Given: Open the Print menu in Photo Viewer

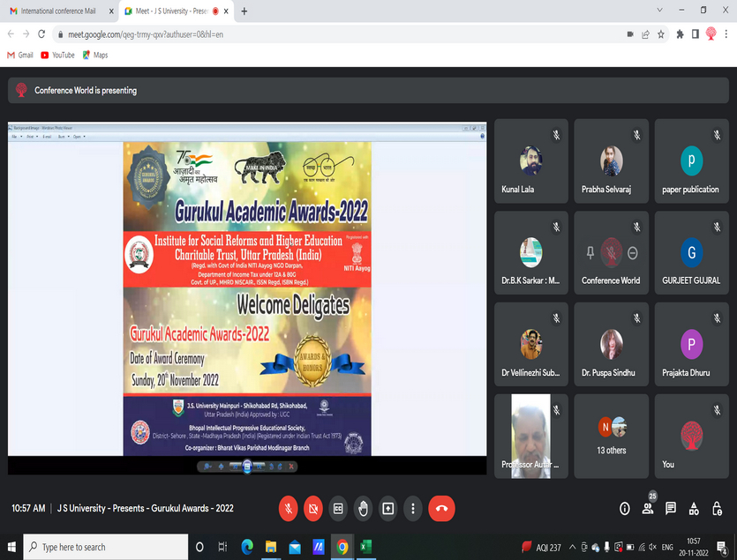Looking at the screenshot, I should [x=32, y=137].
